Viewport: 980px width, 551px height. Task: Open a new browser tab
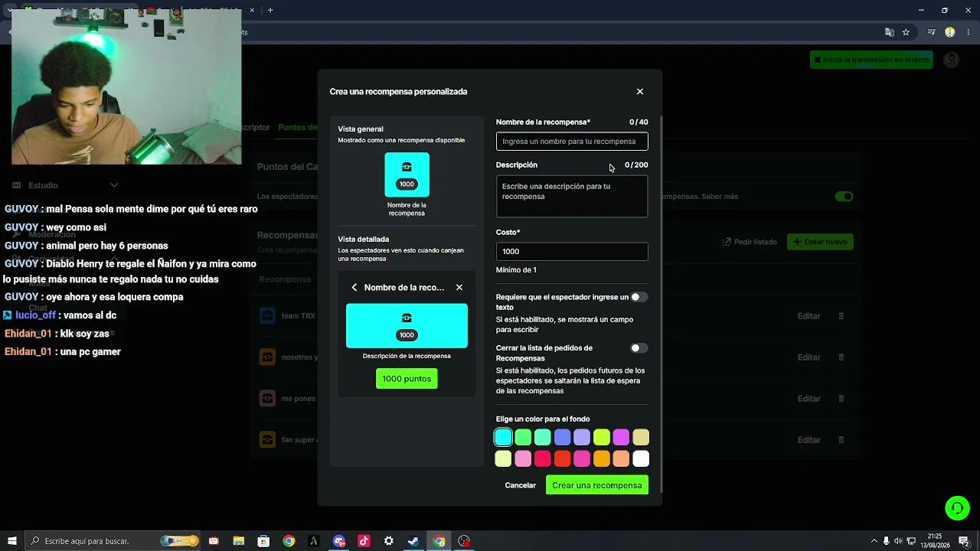(x=270, y=10)
